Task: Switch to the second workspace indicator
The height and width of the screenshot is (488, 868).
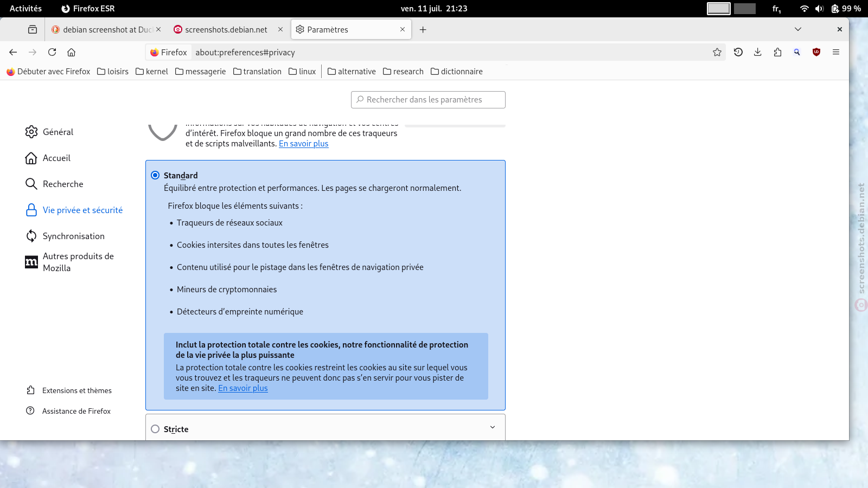Action: pyautogui.click(x=745, y=9)
